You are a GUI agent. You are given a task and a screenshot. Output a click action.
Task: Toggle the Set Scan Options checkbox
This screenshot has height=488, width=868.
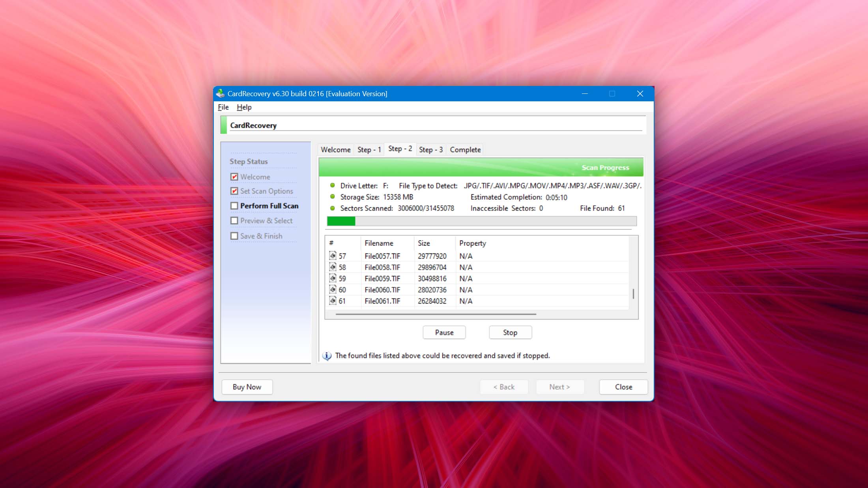click(x=234, y=191)
